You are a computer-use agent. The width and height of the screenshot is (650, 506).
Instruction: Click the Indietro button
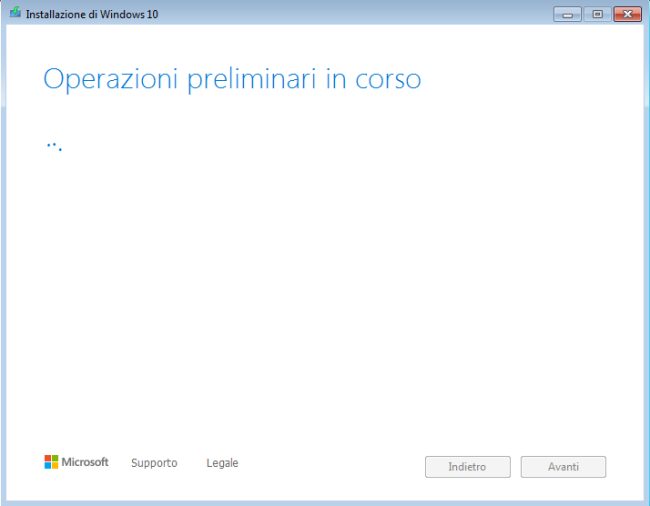(x=468, y=467)
